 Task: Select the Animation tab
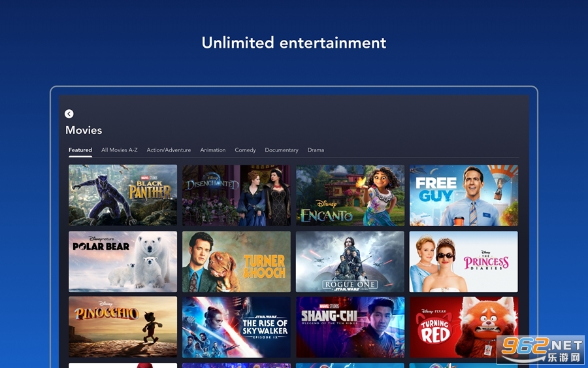tap(212, 150)
